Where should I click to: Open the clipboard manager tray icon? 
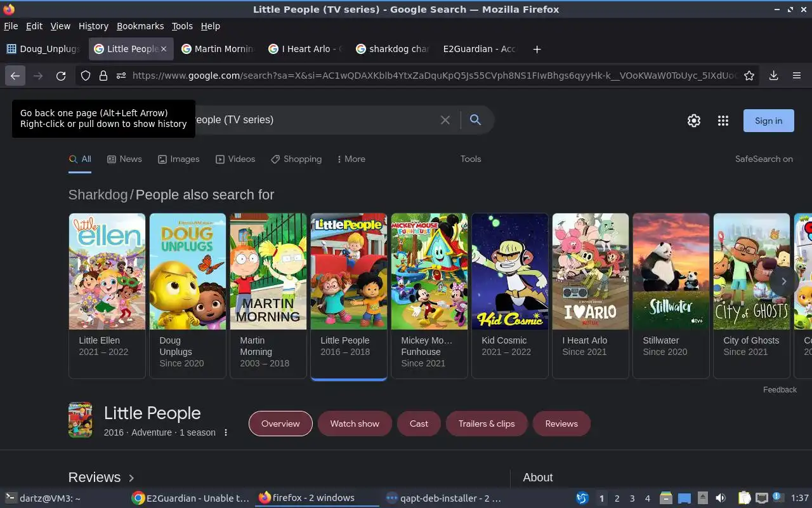(x=745, y=498)
